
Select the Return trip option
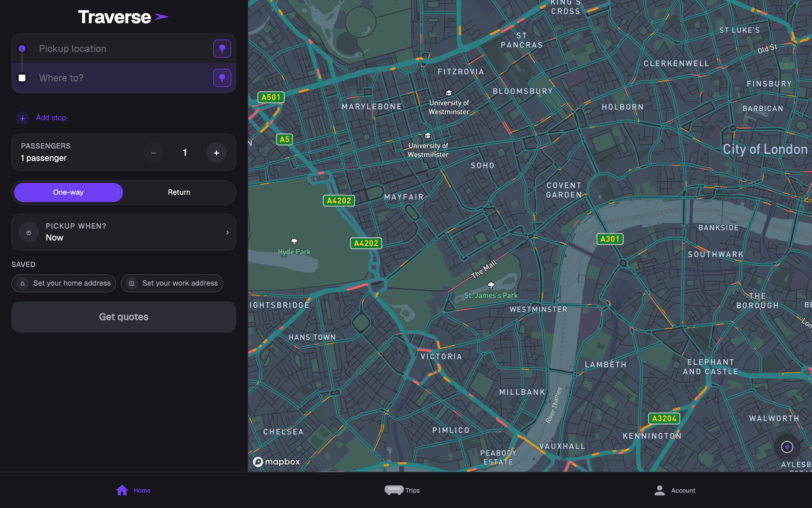pos(179,192)
